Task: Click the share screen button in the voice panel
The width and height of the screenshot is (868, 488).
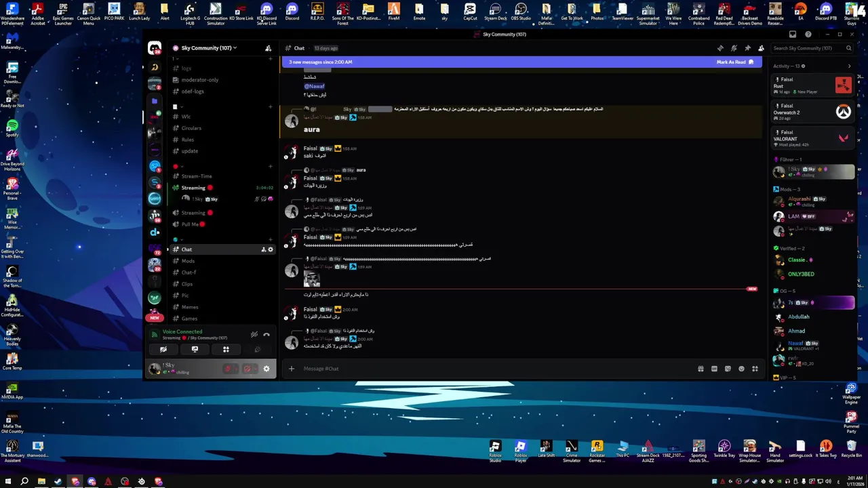Action: [195, 349]
